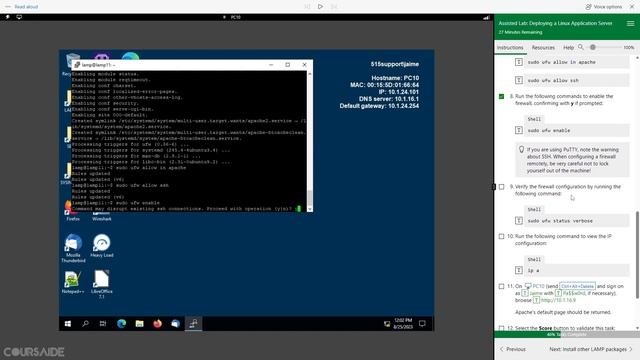This screenshot has width=640, height=360.
Task: Click the PuTTY icon in terminal title bar
Action: coord(77,65)
